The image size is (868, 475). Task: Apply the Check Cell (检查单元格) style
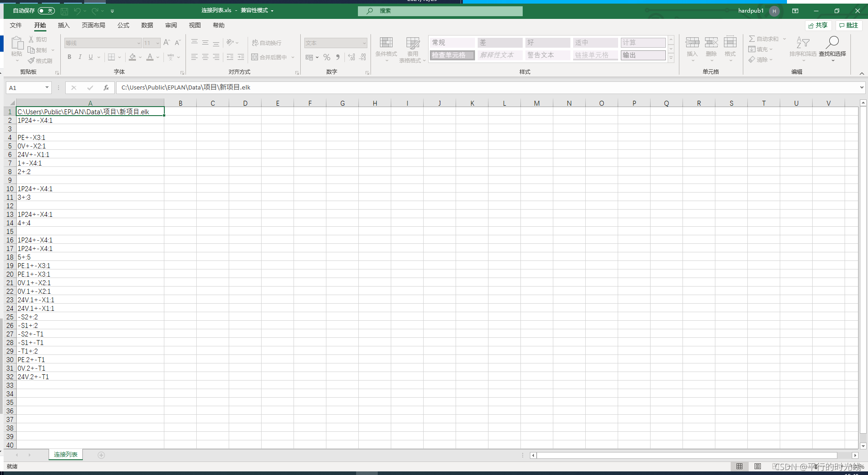click(x=452, y=55)
